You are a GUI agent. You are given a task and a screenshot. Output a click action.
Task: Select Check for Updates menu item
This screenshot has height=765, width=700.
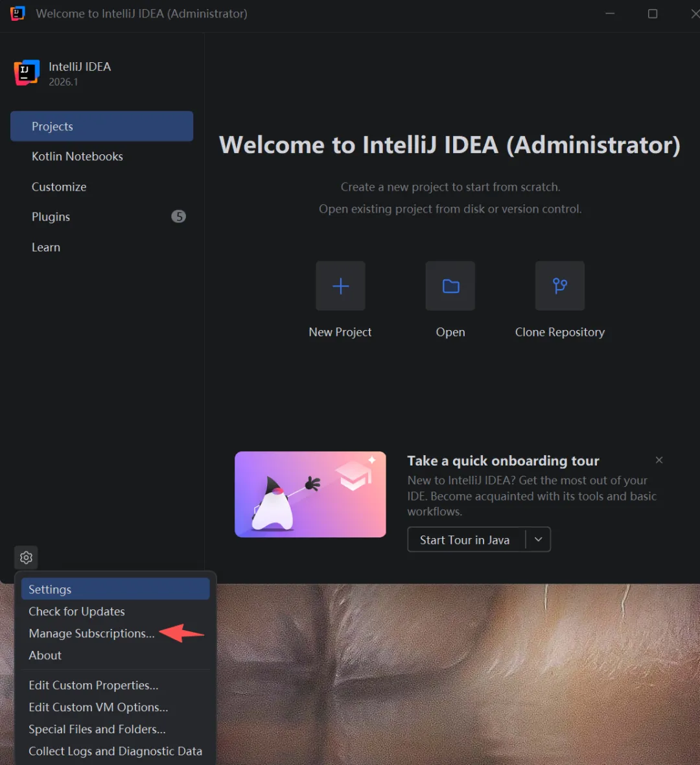click(115, 611)
